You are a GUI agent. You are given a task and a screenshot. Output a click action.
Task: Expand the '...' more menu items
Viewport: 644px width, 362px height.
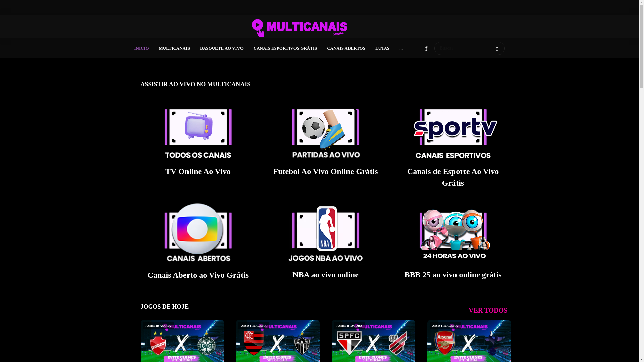[401, 48]
